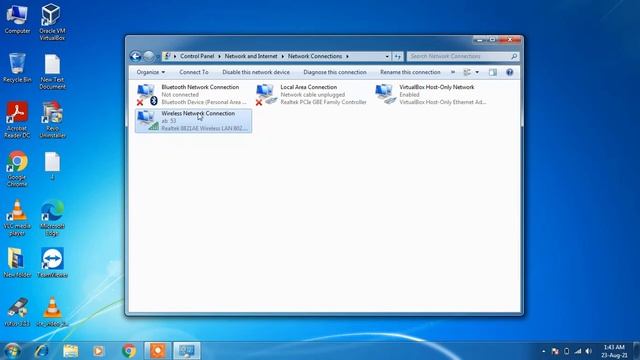
Task: Expand arrow after Network Connections breadcrumb
Action: coord(347,56)
